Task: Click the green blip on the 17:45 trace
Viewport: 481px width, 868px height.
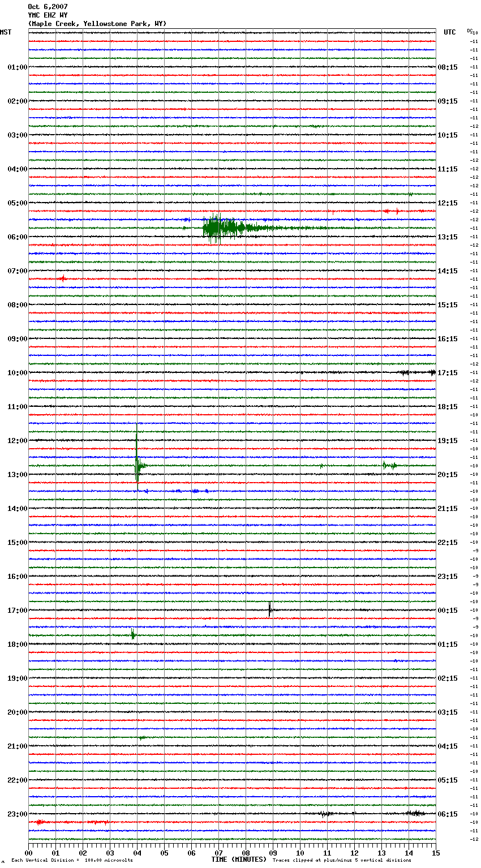Action: (x=132, y=634)
